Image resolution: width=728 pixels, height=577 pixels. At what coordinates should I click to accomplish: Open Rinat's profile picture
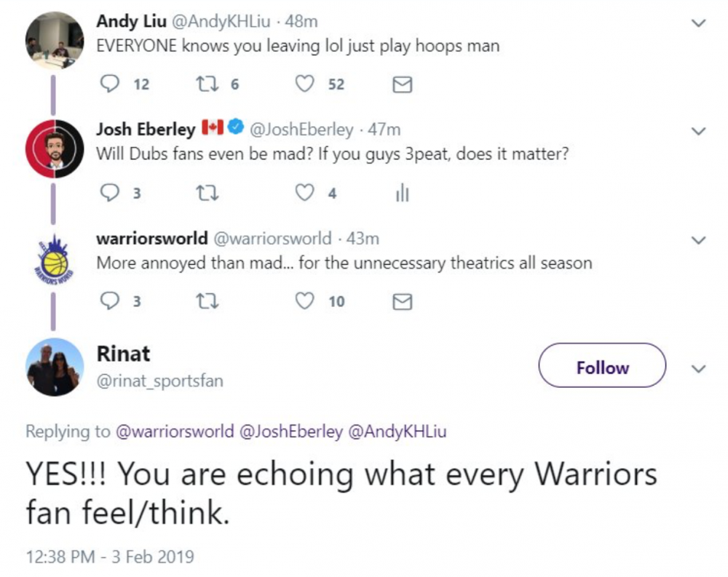(55, 367)
